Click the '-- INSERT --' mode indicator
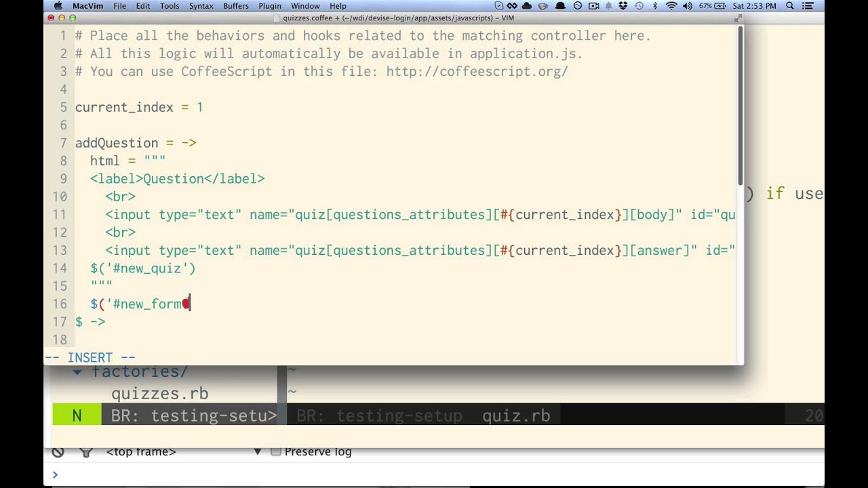The height and width of the screenshot is (488, 868). 90,357
